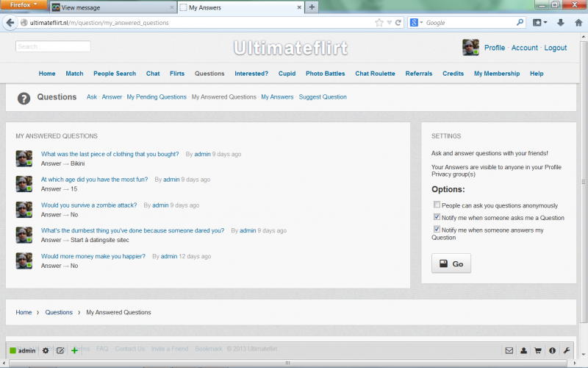Open the My Answers sub-navigation link

click(277, 97)
